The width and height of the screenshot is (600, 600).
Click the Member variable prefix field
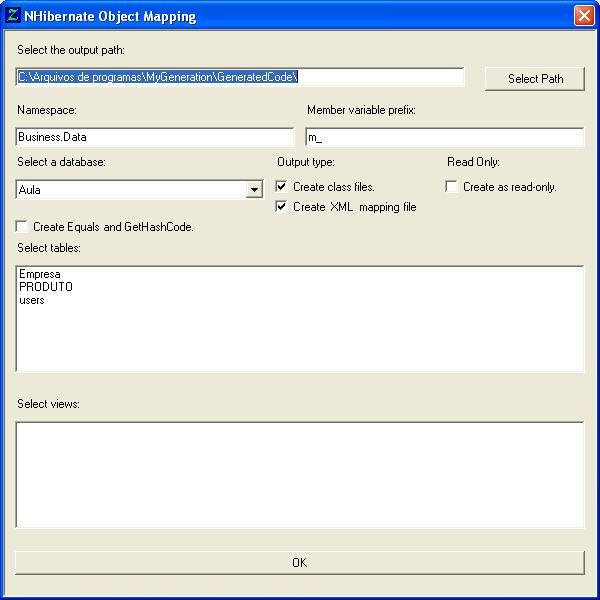pos(445,137)
